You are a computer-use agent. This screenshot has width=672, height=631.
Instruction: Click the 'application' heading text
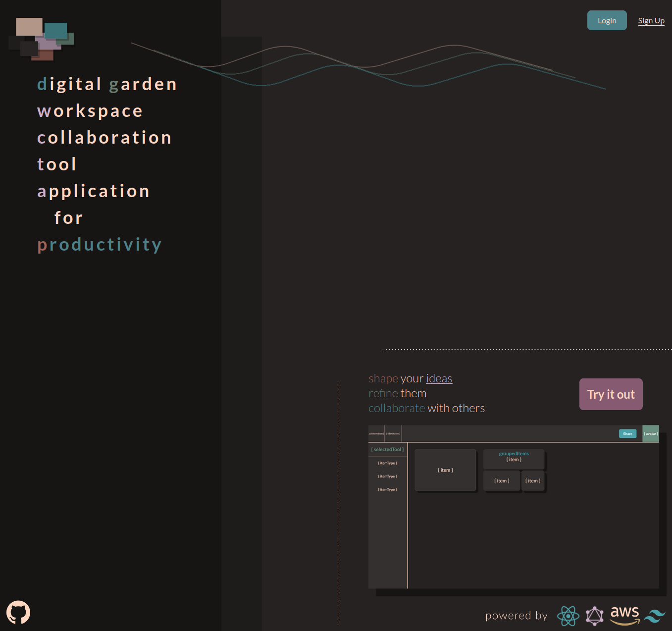(94, 191)
